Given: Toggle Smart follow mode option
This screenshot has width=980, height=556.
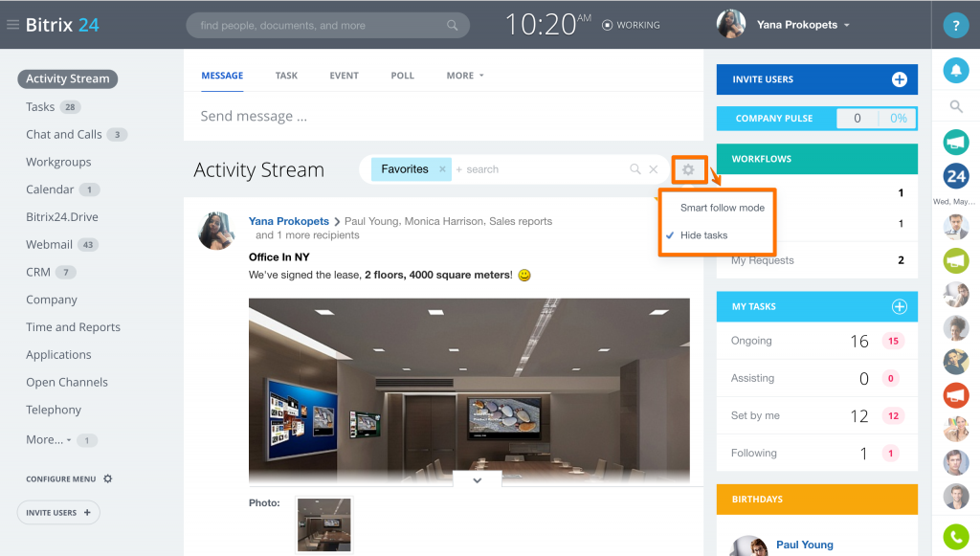Looking at the screenshot, I should 722,208.
